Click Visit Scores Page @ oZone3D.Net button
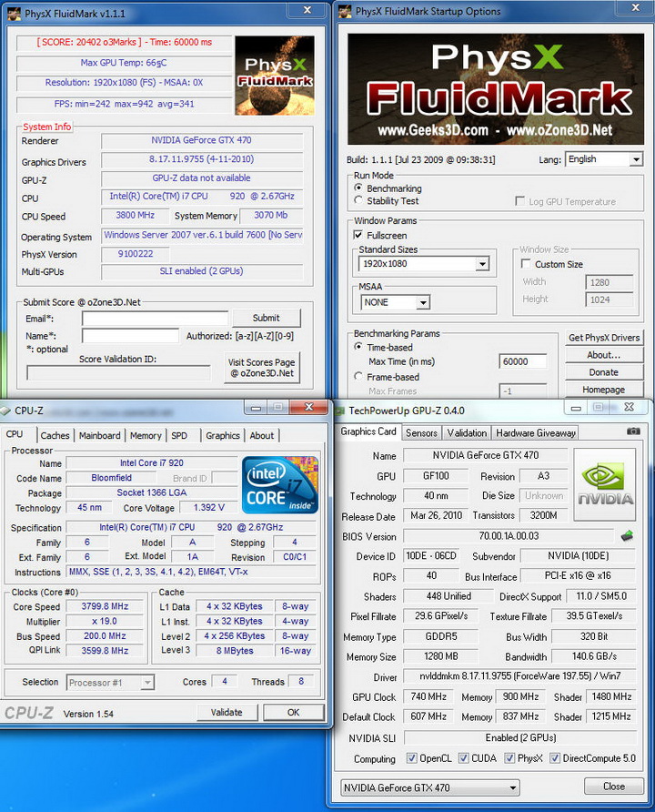The image size is (655, 812). 262,368
